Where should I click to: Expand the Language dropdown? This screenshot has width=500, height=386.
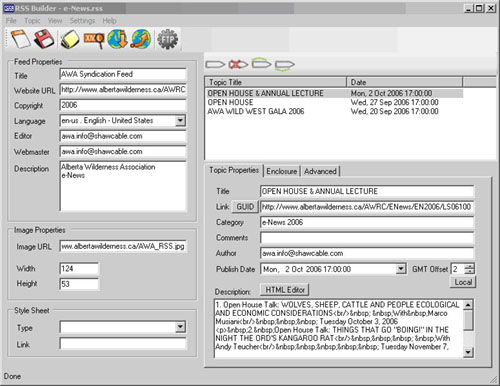(180, 120)
